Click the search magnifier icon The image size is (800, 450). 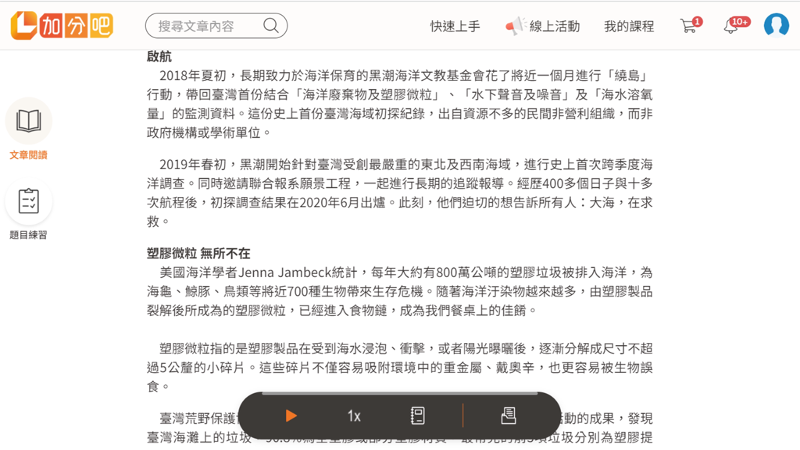271,26
